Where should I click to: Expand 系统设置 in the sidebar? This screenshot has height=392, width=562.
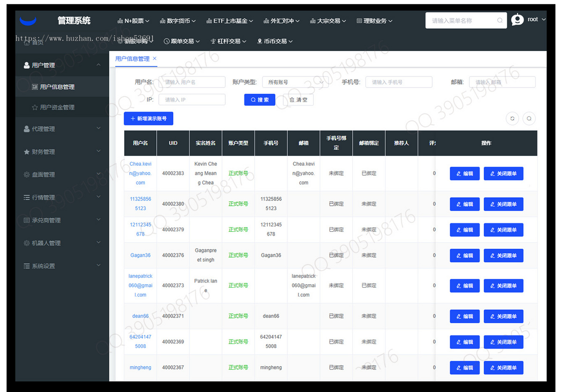[62, 266]
